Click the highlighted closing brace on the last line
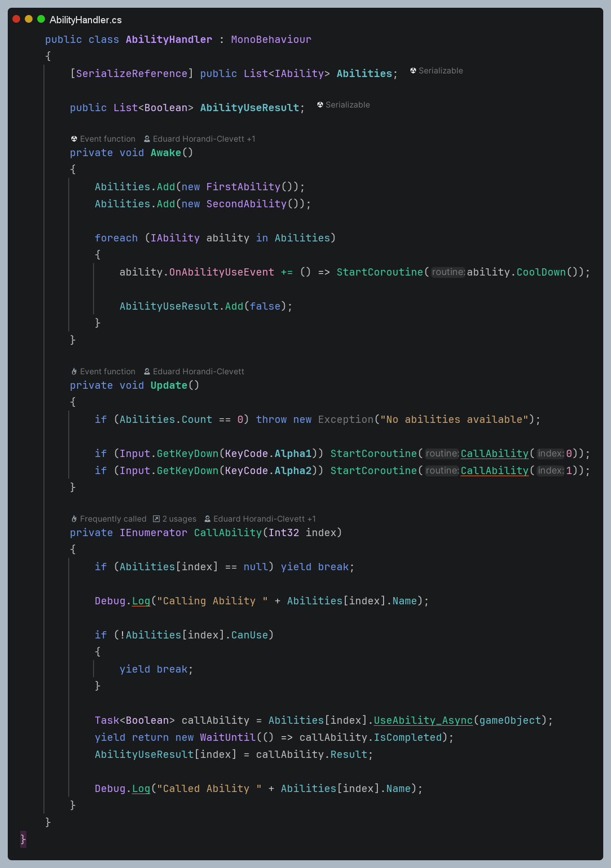This screenshot has height=868, width=611. (x=23, y=839)
